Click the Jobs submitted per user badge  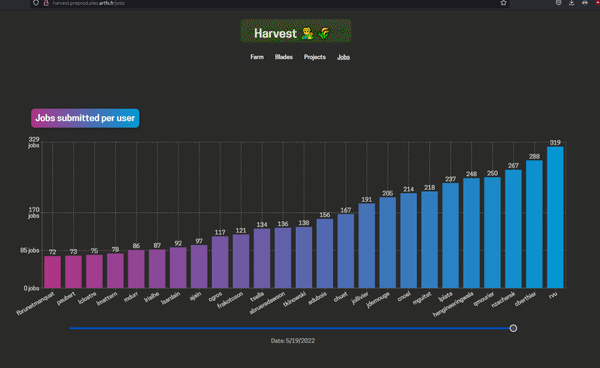click(85, 118)
